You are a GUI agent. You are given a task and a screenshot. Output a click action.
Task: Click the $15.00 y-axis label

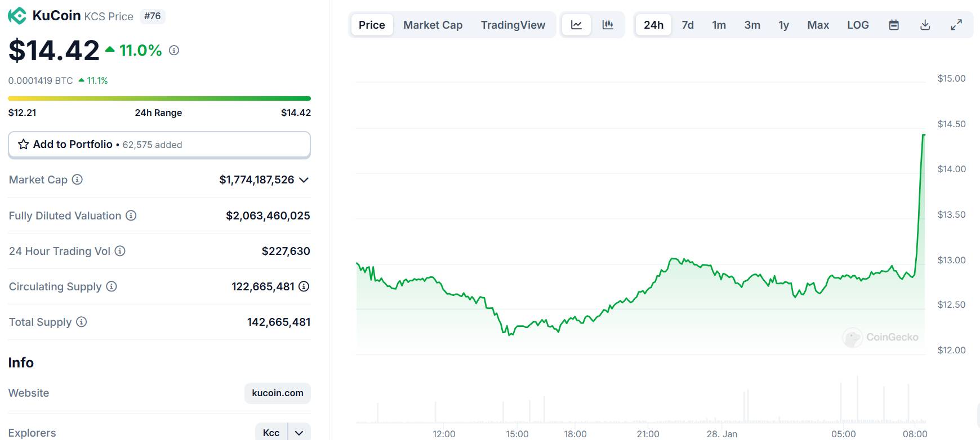[951, 78]
